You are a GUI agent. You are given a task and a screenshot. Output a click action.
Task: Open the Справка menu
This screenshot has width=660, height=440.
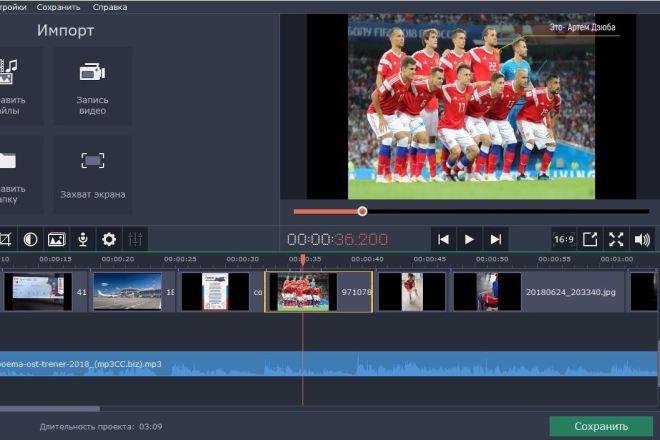pos(110,7)
